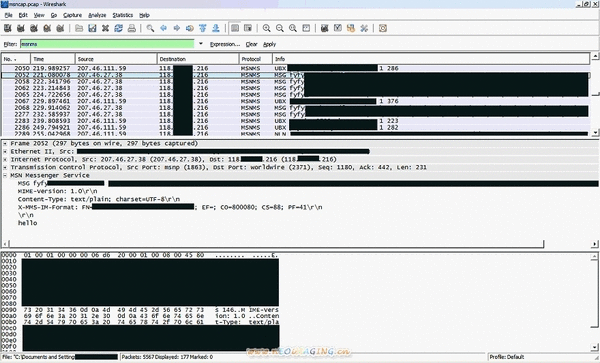Open the Statistics menu

coord(122,15)
